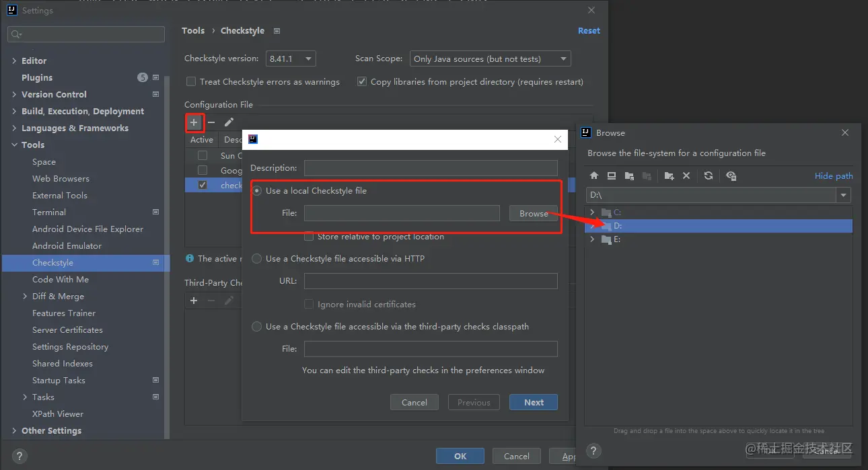Image resolution: width=868 pixels, height=470 pixels.
Task: Activate the Google Checks row checkbox
Action: coord(203,170)
